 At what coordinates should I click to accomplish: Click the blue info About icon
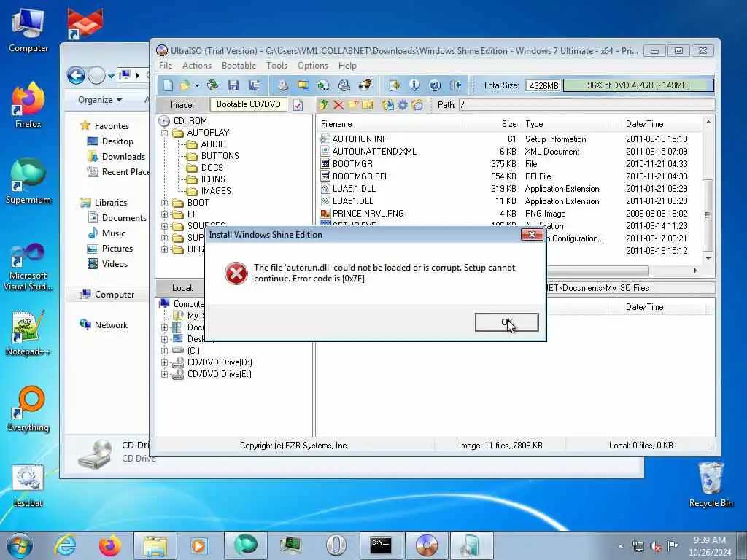tap(414, 85)
